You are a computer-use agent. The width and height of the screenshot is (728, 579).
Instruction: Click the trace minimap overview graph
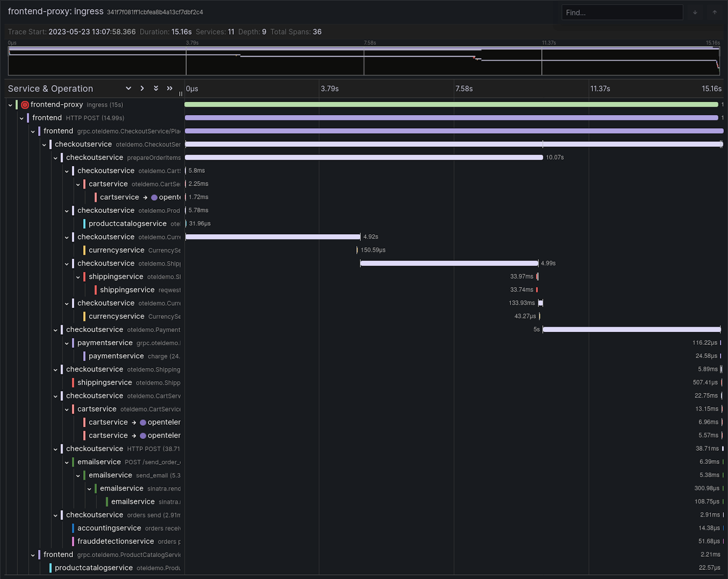[364, 61]
